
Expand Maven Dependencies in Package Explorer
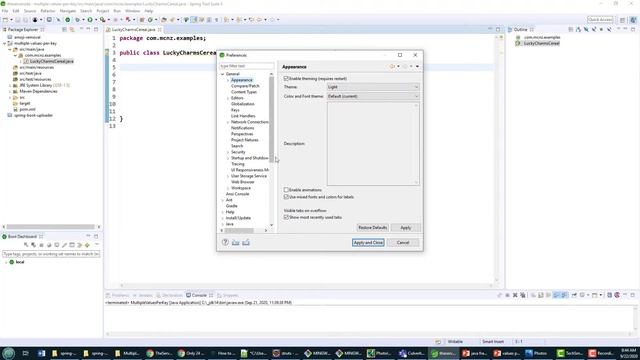pyautogui.click(x=10, y=91)
